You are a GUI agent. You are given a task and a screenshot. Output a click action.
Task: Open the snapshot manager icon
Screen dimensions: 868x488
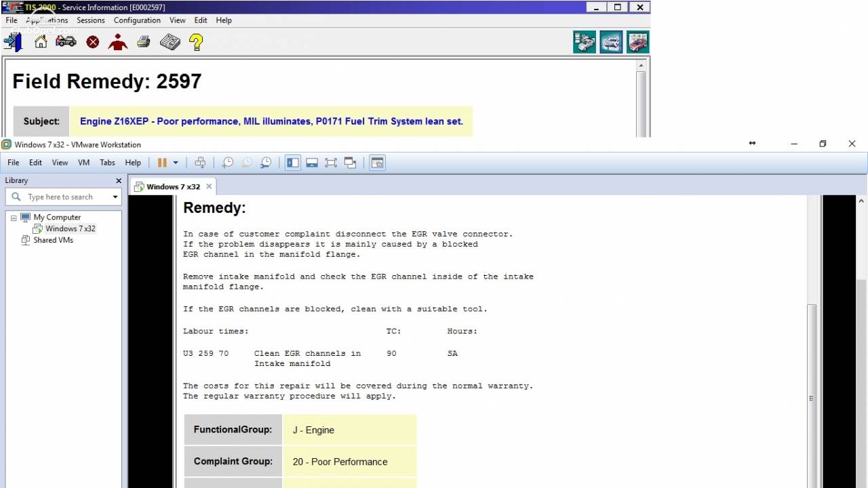[266, 163]
